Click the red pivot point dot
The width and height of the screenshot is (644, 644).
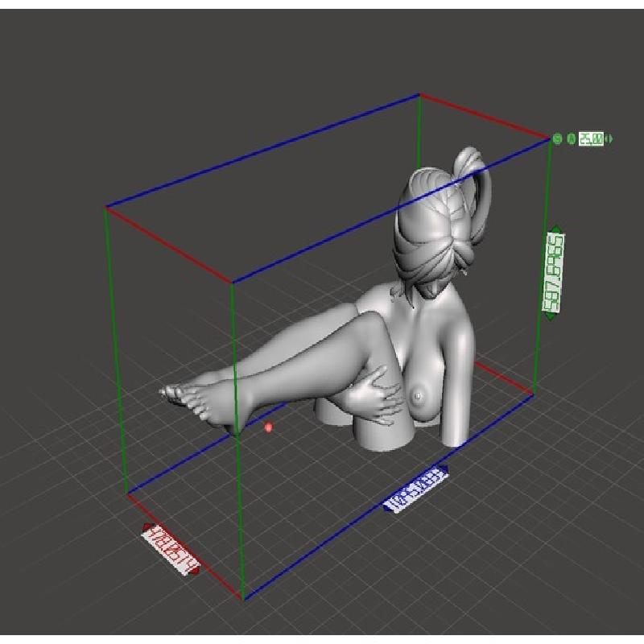[269, 427]
